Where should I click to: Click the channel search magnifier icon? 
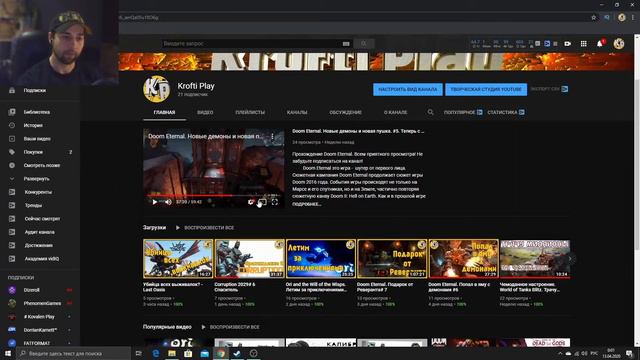[x=430, y=112]
